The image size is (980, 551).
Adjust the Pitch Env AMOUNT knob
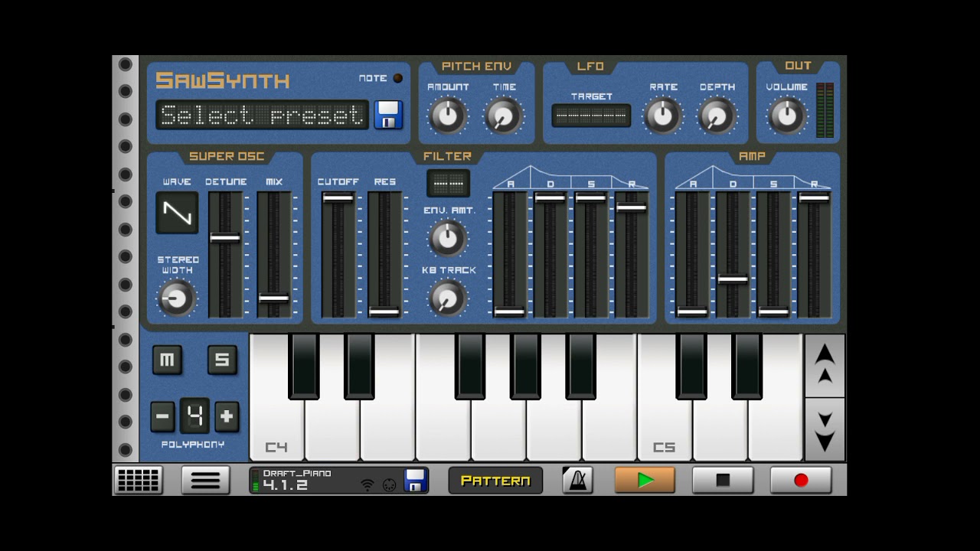pyautogui.click(x=448, y=116)
